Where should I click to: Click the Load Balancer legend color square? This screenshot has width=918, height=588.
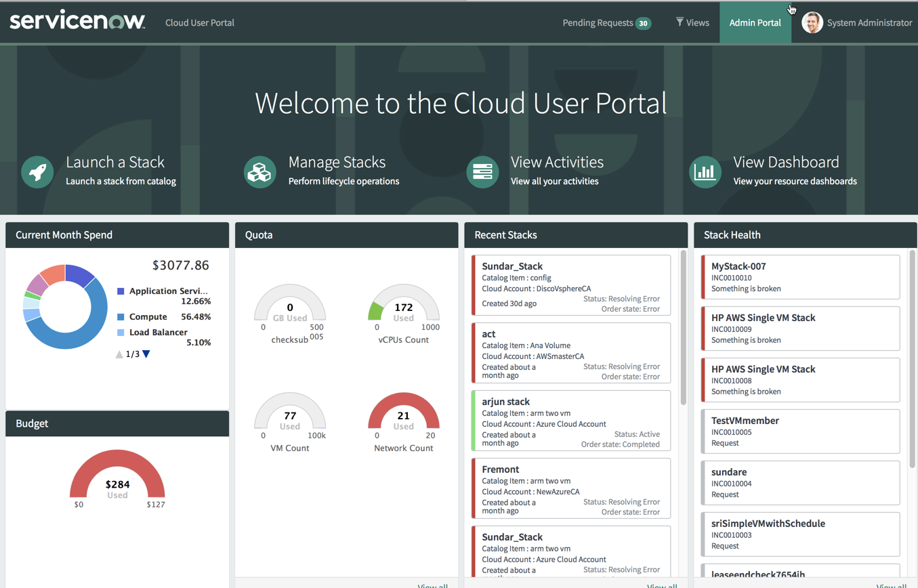pos(121,333)
